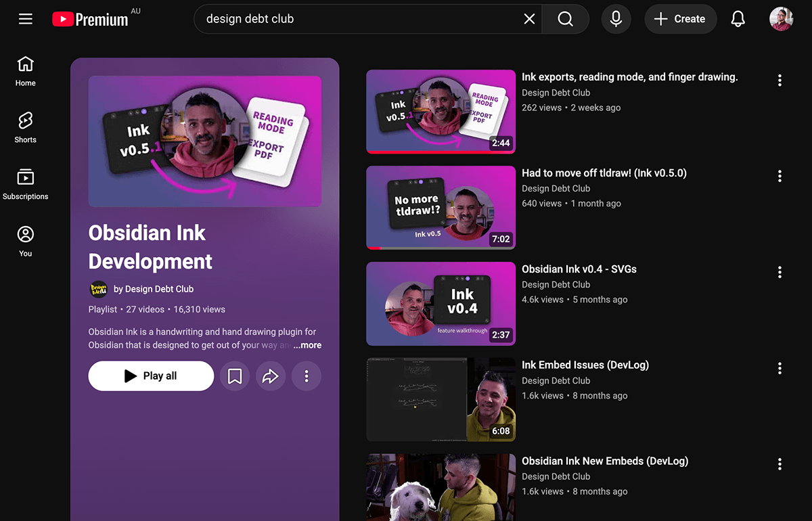Click the Obsidian Ink Development playlist title

tap(150, 247)
